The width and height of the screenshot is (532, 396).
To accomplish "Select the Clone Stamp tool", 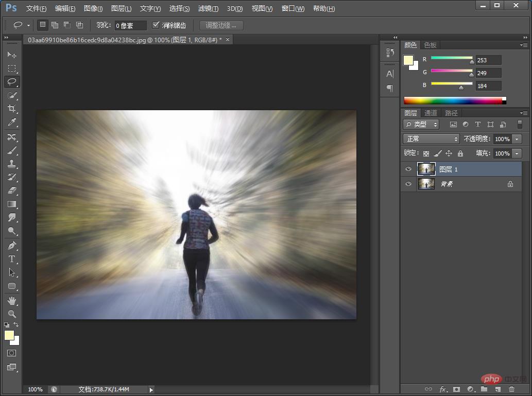I will [x=12, y=164].
